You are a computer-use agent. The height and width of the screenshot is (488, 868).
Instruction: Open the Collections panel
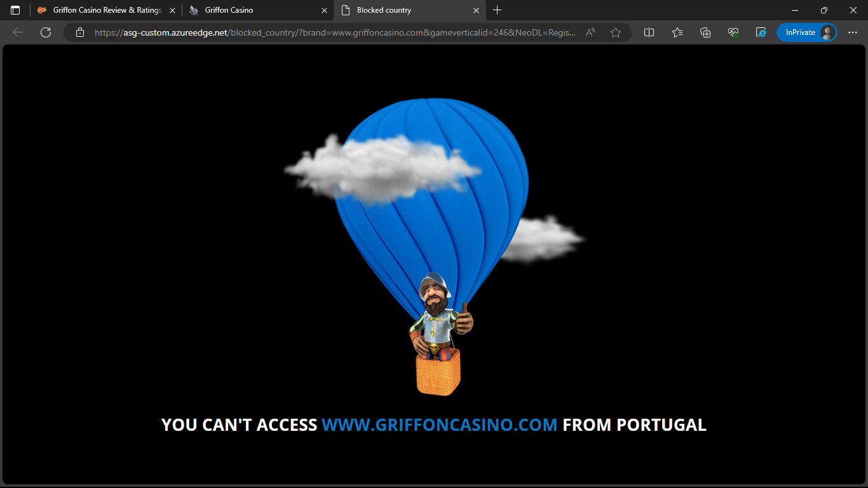pos(705,32)
